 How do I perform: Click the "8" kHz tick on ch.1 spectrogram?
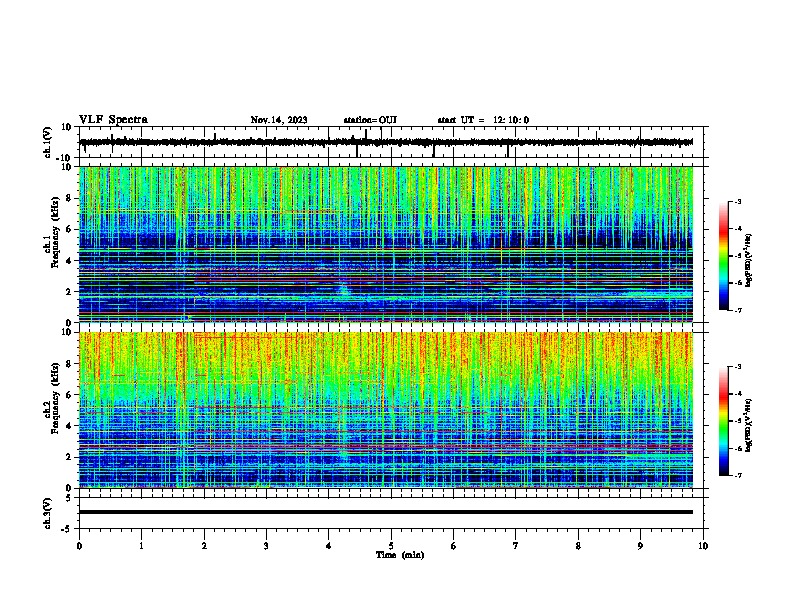70,198
